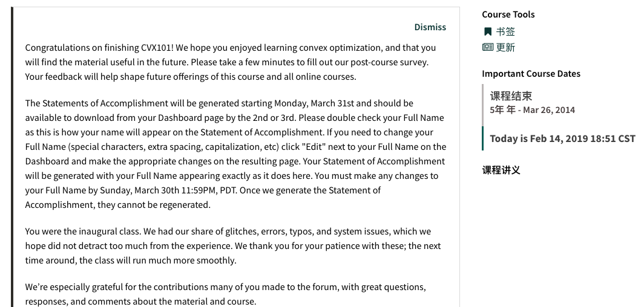This screenshot has height=307, width=644.
Task: Open the 课程讲义 course handouts section
Action: pos(501,170)
